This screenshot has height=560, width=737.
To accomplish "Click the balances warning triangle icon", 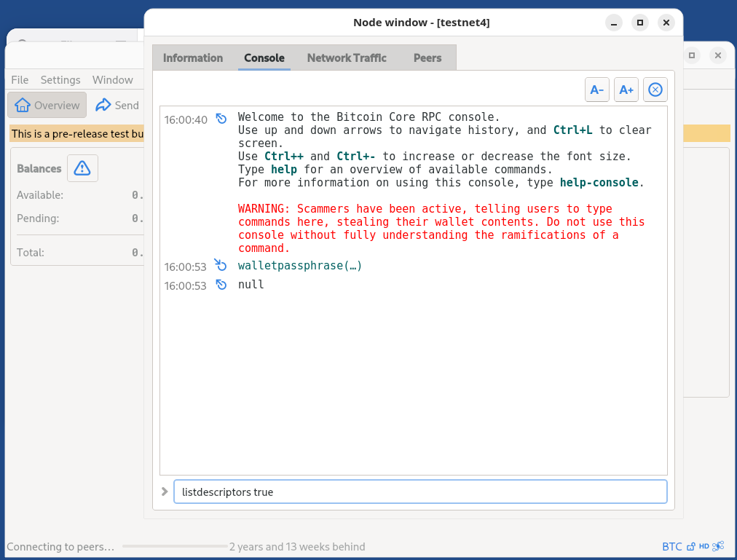I will (x=82, y=168).
